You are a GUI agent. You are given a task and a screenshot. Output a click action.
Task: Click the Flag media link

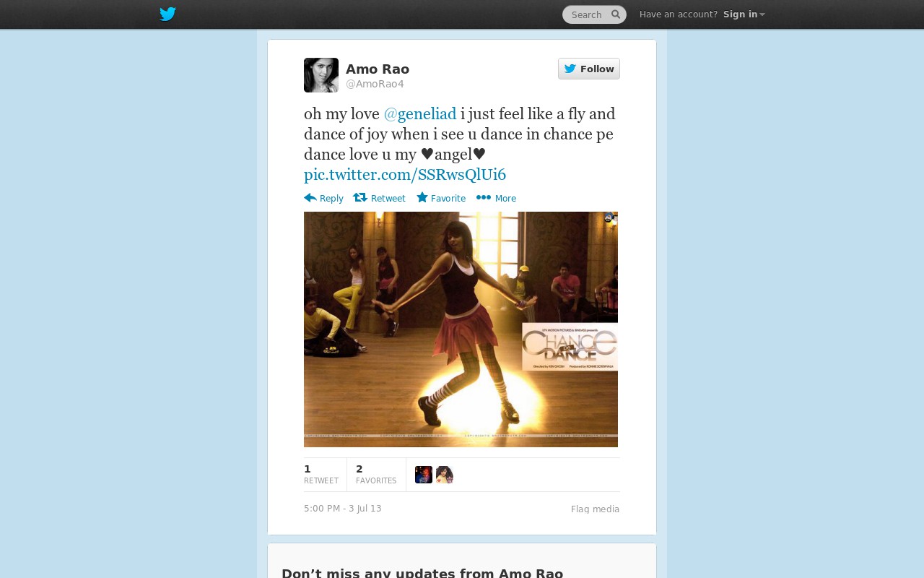(x=596, y=509)
